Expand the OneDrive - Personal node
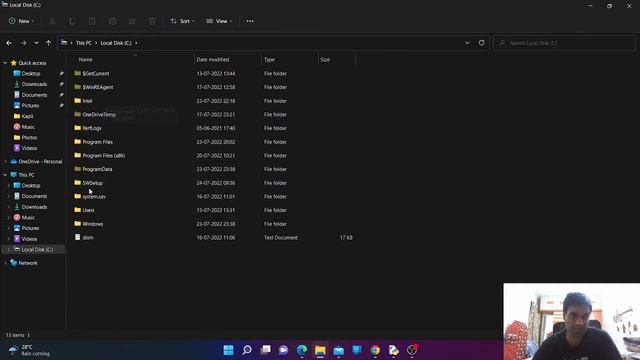The width and height of the screenshot is (640, 360). pos(5,162)
